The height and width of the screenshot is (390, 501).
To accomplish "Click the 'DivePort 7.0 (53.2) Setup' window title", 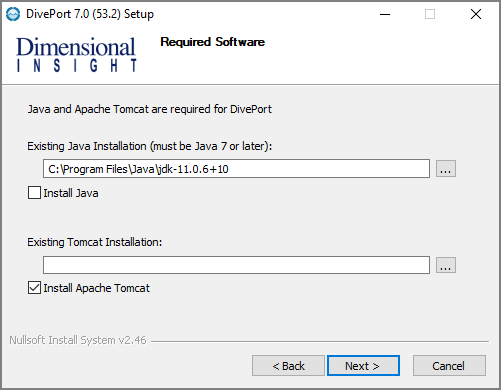I will [x=90, y=14].
